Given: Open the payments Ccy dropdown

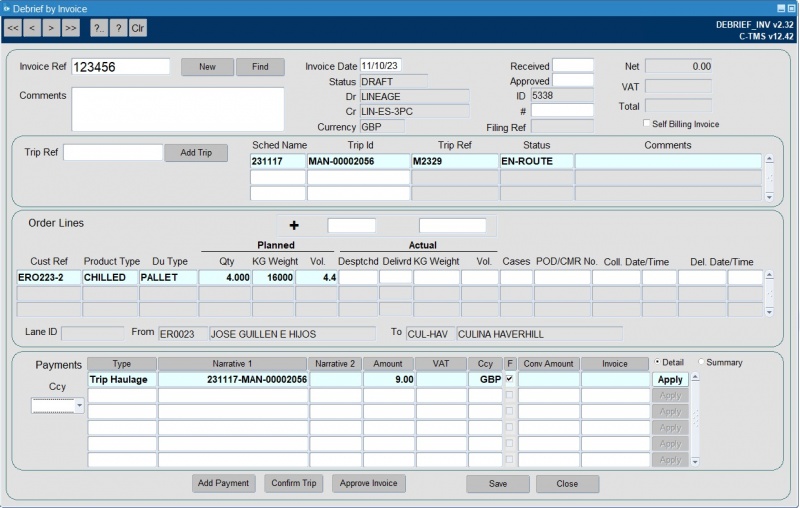Looking at the screenshot, I should [79, 405].
